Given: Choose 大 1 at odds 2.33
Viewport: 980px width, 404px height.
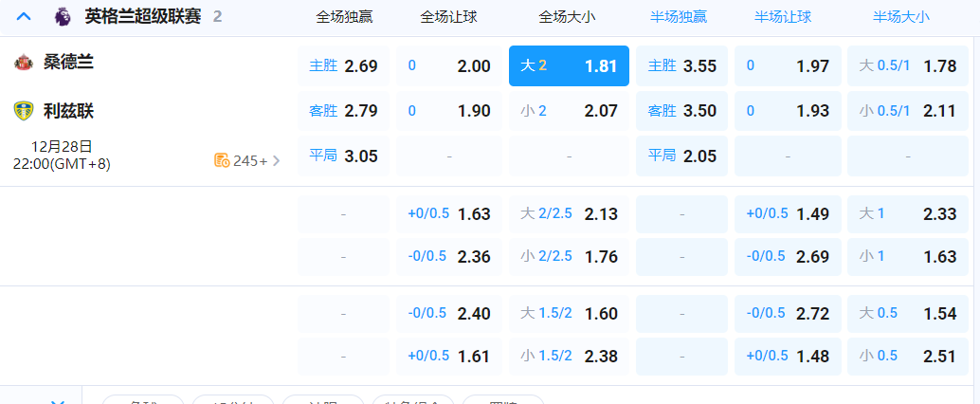Looking at the screenshot, I should pos(908,214).
